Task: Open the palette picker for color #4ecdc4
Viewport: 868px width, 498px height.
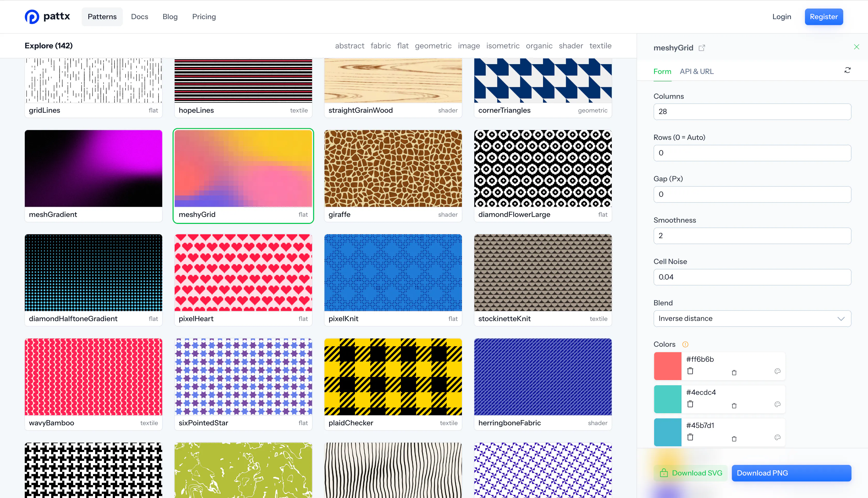Action: (x=777, y=404)
